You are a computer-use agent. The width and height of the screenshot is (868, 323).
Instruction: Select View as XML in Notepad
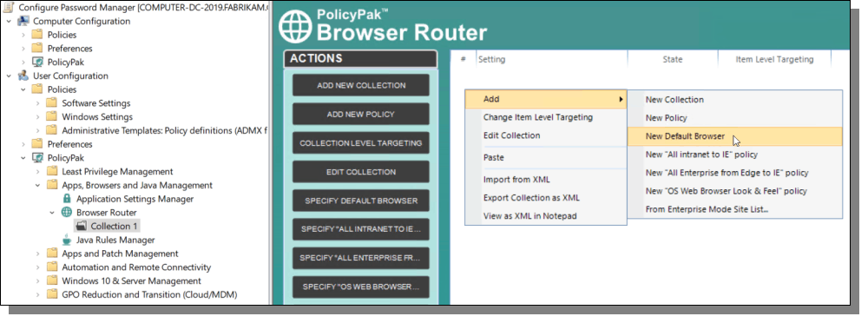click(x=546, y=215)
